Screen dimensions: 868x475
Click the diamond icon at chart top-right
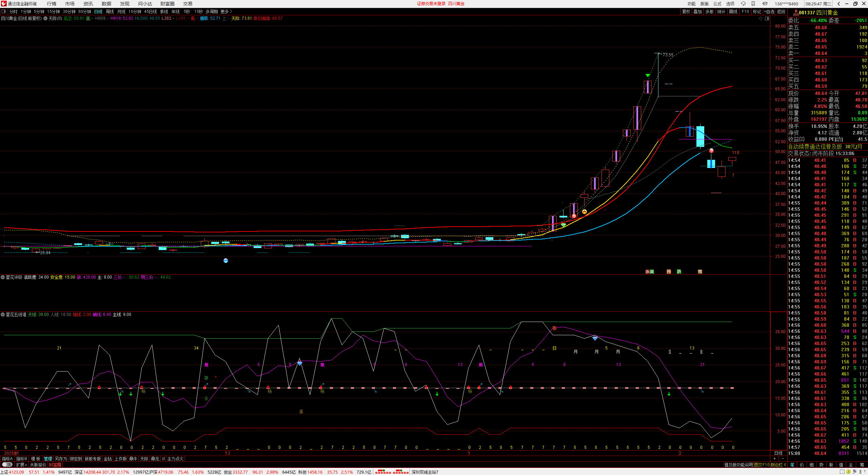click(x=761, y=18)
